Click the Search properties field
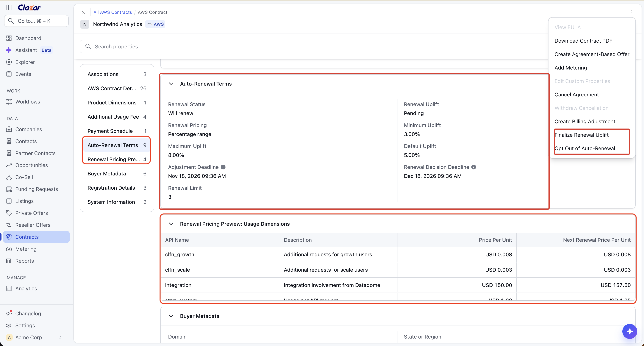644x346 pixels. click(x=314, y=47)
